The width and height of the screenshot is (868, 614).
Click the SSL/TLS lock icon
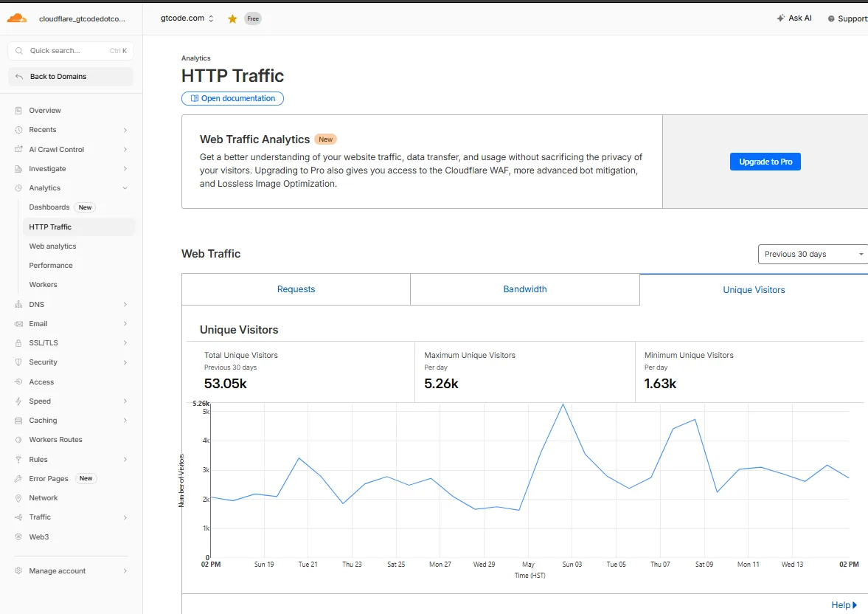(x=18, y=343)
